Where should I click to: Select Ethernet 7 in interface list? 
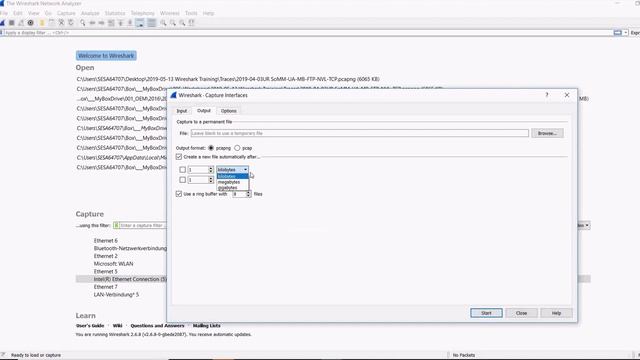coord(106,287)
